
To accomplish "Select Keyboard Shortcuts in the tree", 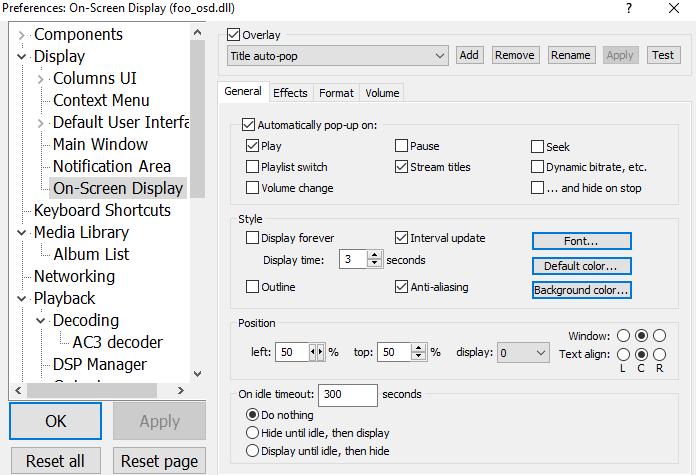I will point(102,210).
